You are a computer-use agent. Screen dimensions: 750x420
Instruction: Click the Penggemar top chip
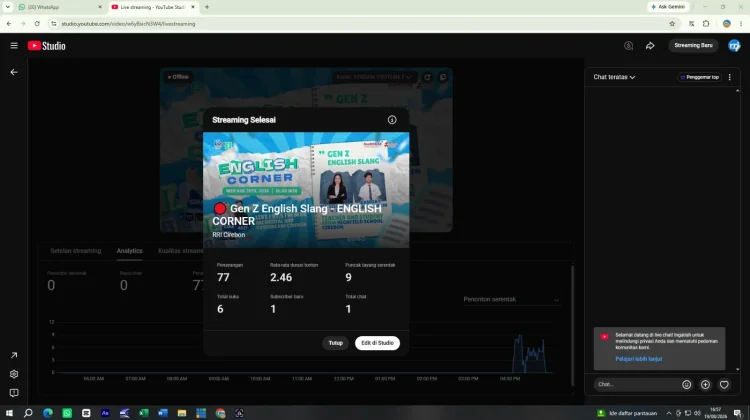[700, 77]
